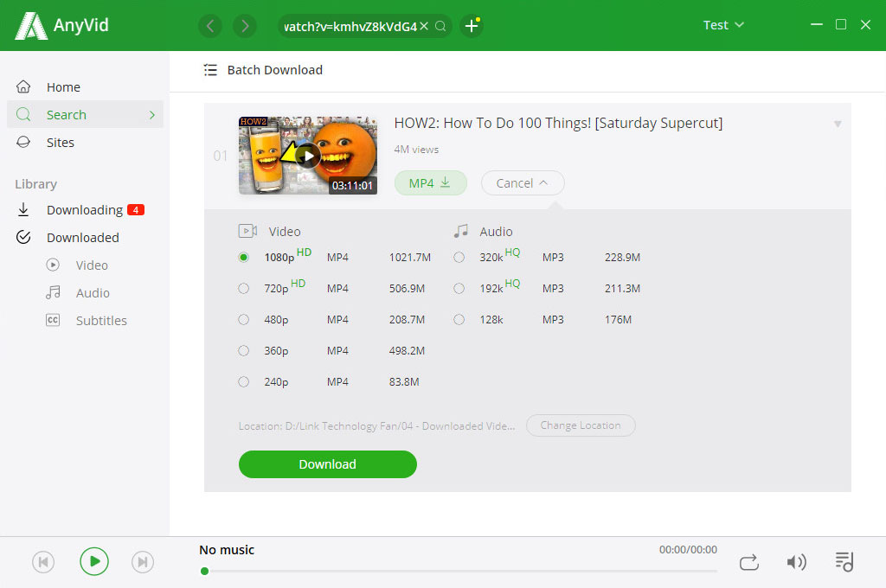Image resolution: width=886 pixels, height=588 pixels.
Task: Go forward with the right arrow button
Action: [245, 26]
